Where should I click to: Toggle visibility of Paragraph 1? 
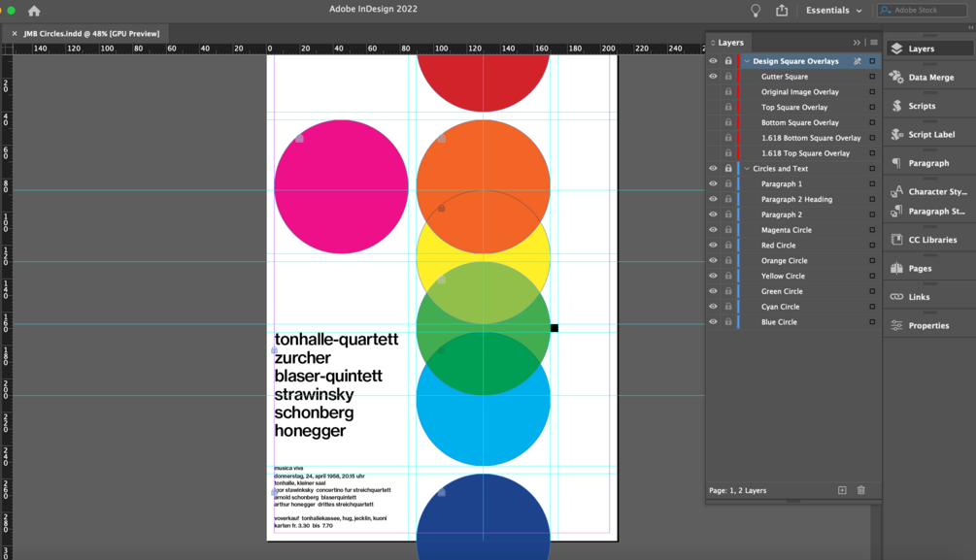[714, 184]
